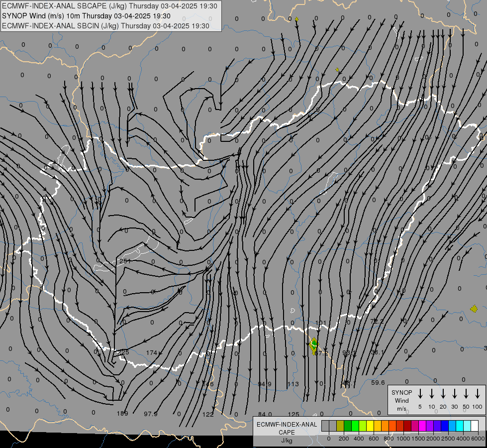This screenshot has width=487, height=448.
Task: Click the 122 value on the map
Action: [x=208, y=414]
